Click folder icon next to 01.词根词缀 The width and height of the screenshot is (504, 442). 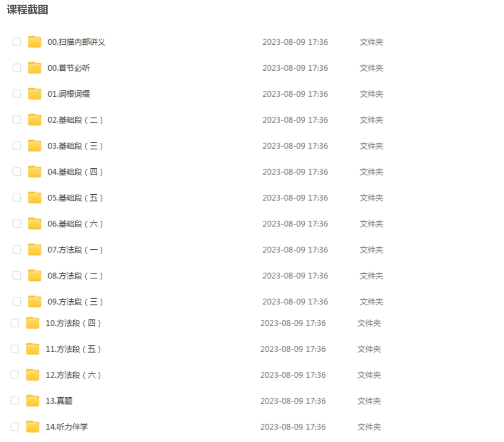tap(35, 94)
